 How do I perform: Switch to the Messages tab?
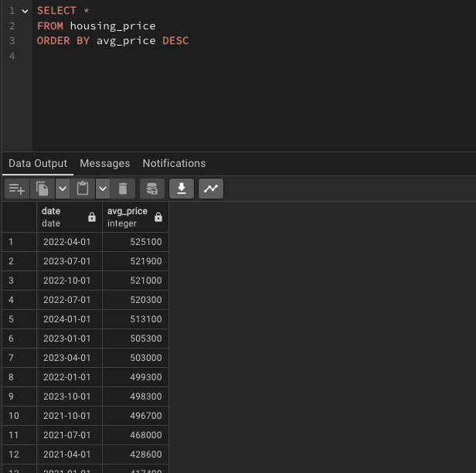(x=105, y=163)
